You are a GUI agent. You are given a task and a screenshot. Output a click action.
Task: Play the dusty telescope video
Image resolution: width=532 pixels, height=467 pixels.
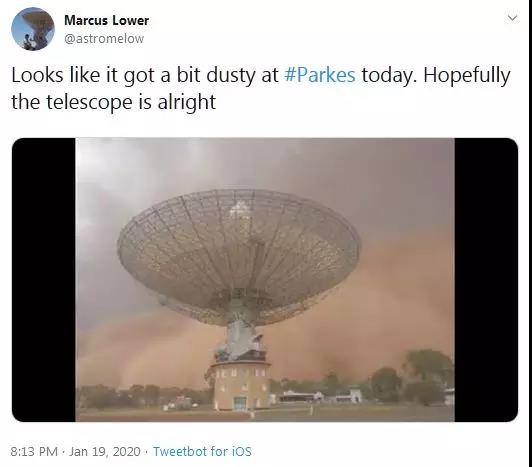[265, 280]
